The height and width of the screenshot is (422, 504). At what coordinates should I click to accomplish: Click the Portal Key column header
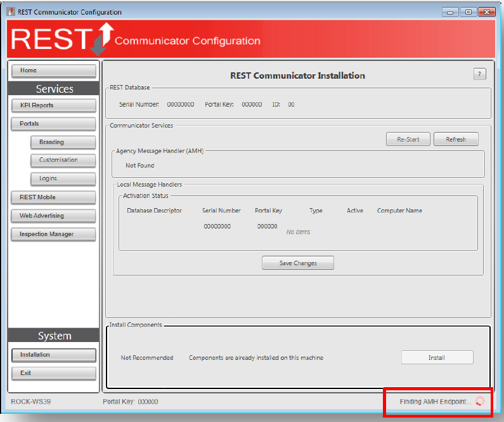[x=268, y=210]
